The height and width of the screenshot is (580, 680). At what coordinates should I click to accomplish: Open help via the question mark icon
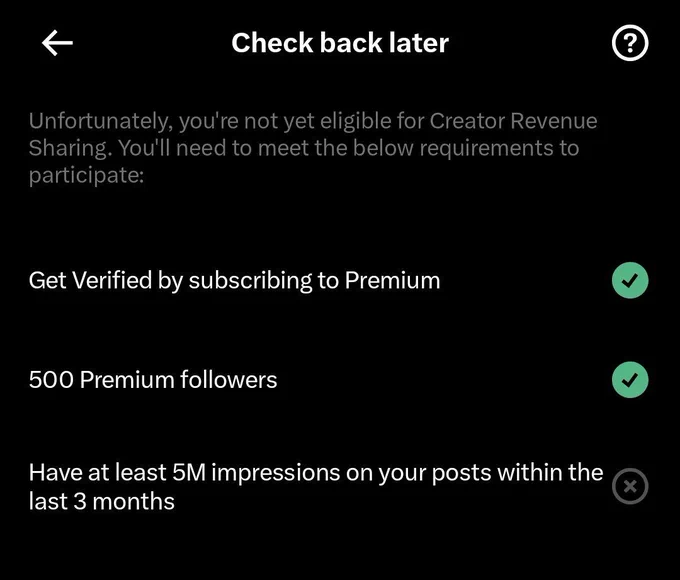coord(630,43)
